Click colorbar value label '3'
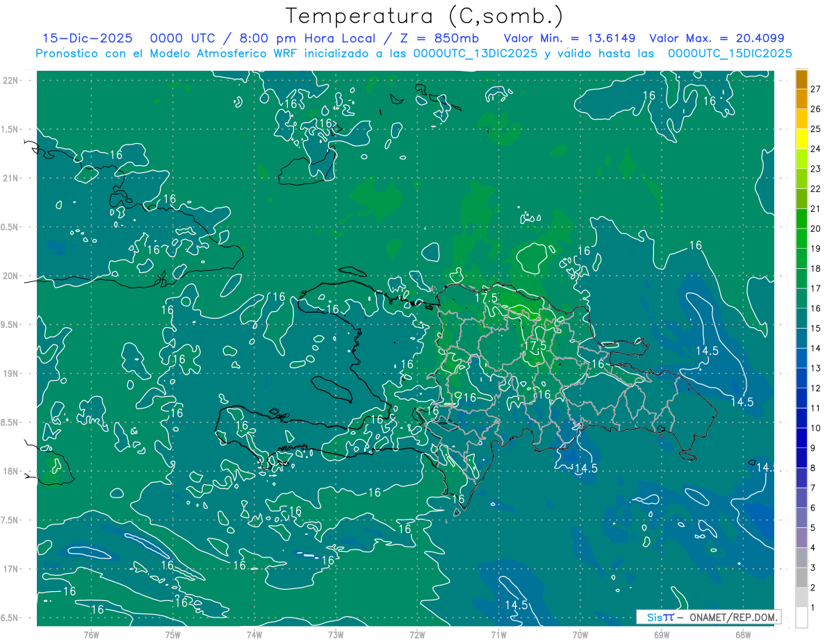The height and width of the screenshot is (644, 834). point(815,568)
